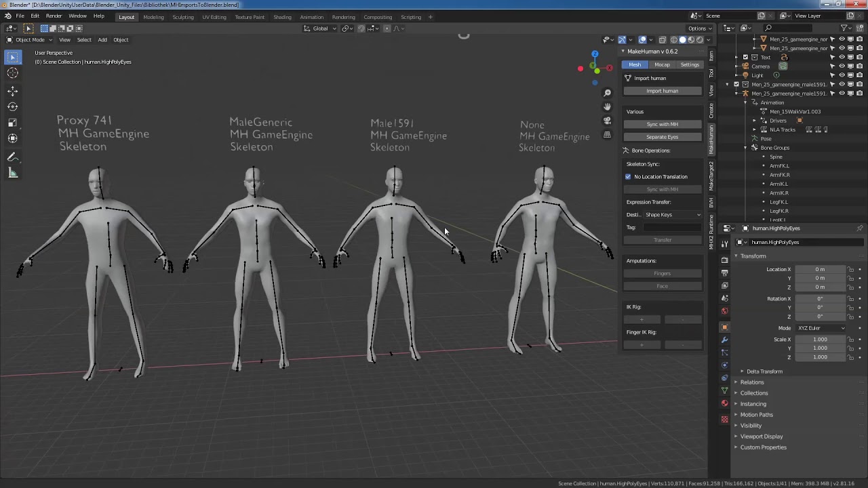Toggle the select box tool in header
Image resolution: width=868 pixels, height=488 pixels.
click(28, 28)
